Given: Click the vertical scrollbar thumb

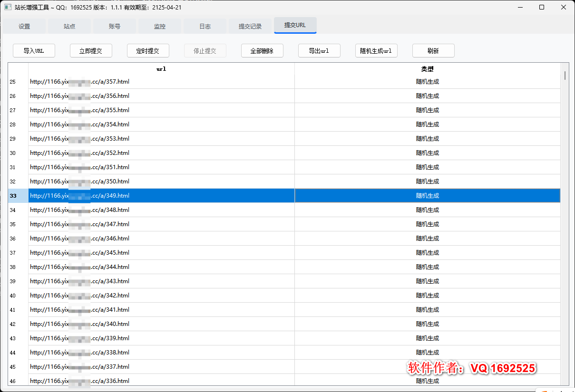Looking at the screenshot, I should [x=565, y=76].
